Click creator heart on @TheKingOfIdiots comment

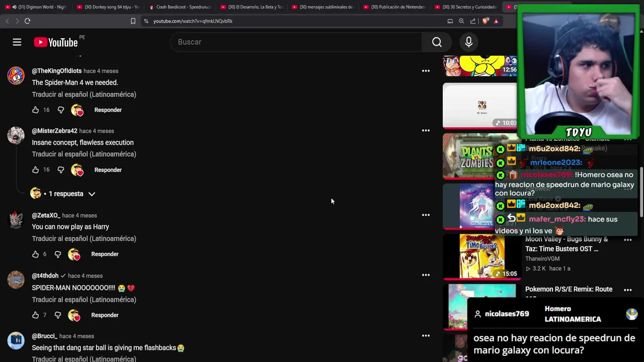[x=77, y=110]
